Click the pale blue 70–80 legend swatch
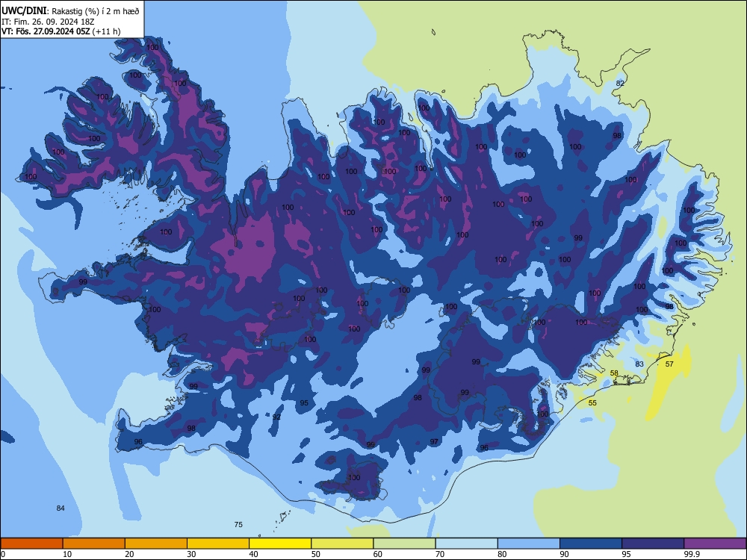 point(467,544)
